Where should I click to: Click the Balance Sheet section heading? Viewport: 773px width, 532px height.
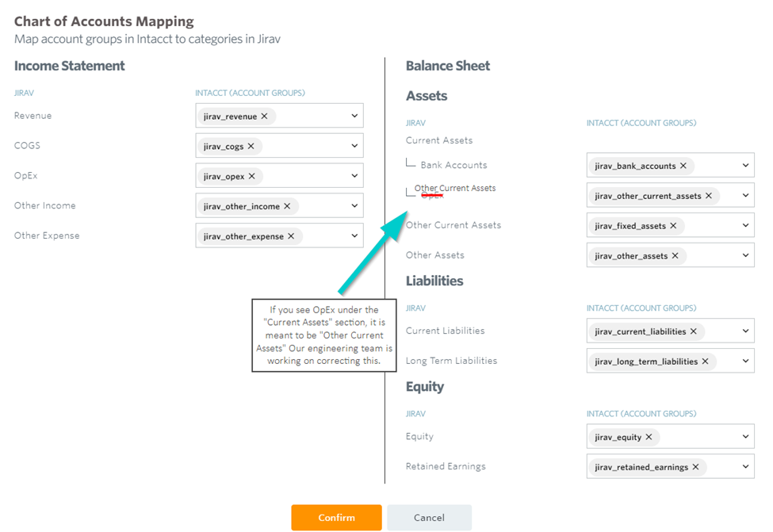point(448,66)
